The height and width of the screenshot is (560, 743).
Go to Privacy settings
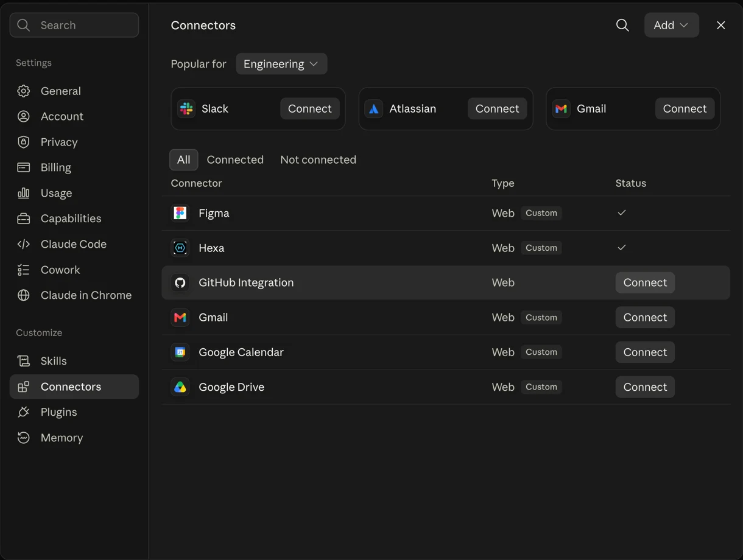pyautogui.click(x=74, y=142)
